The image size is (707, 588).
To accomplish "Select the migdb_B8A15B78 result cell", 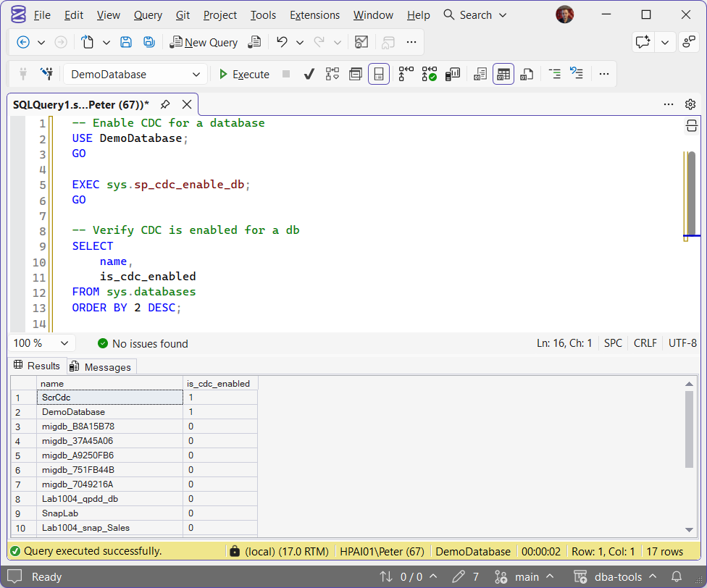I will (109, 427).
